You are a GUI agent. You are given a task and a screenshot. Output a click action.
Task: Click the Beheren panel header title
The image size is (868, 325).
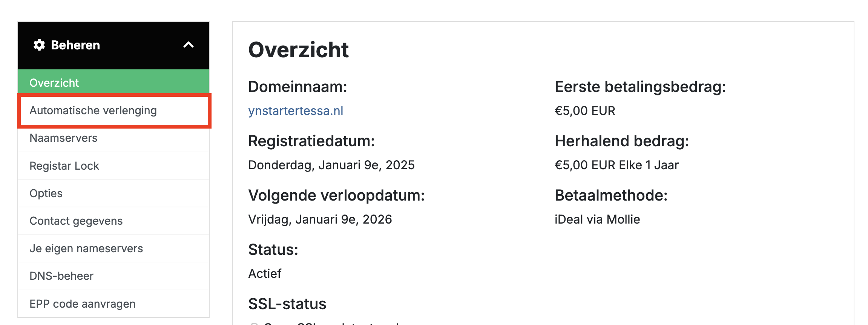pos(75,45)
